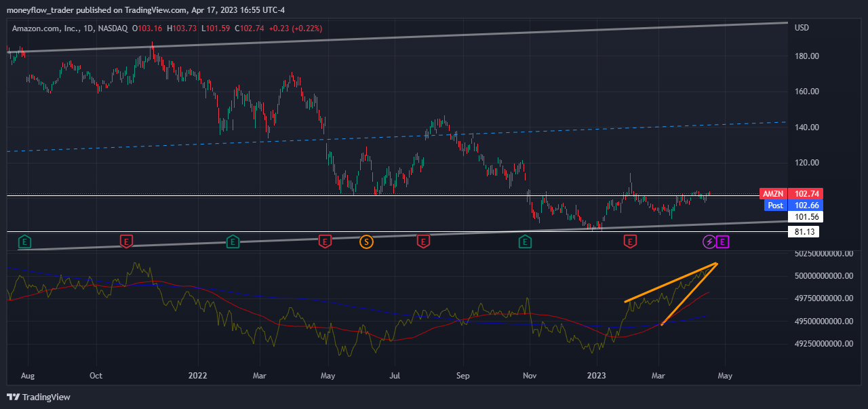Click the USD currency label

coord(802,28)
